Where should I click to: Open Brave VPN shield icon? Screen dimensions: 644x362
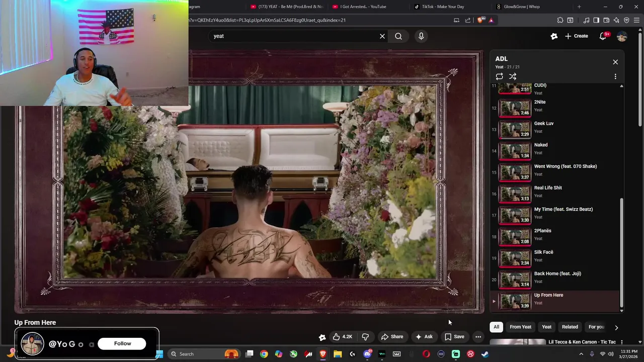[626, 20]
